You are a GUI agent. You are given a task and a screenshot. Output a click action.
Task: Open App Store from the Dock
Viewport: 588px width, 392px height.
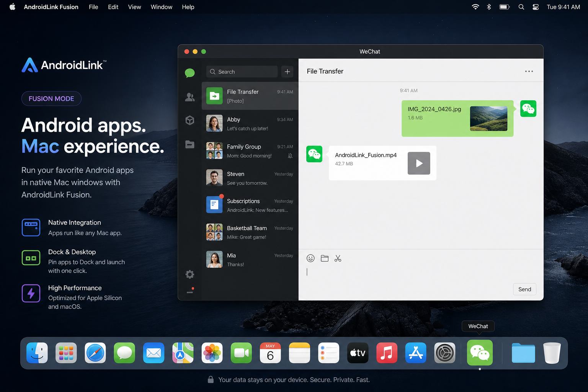point(416,353)
